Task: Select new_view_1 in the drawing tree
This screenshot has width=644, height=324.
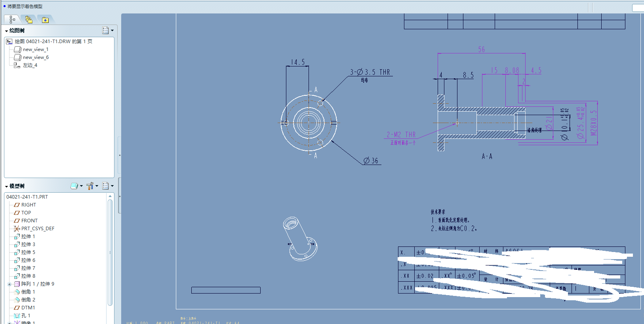Action: 35,49
